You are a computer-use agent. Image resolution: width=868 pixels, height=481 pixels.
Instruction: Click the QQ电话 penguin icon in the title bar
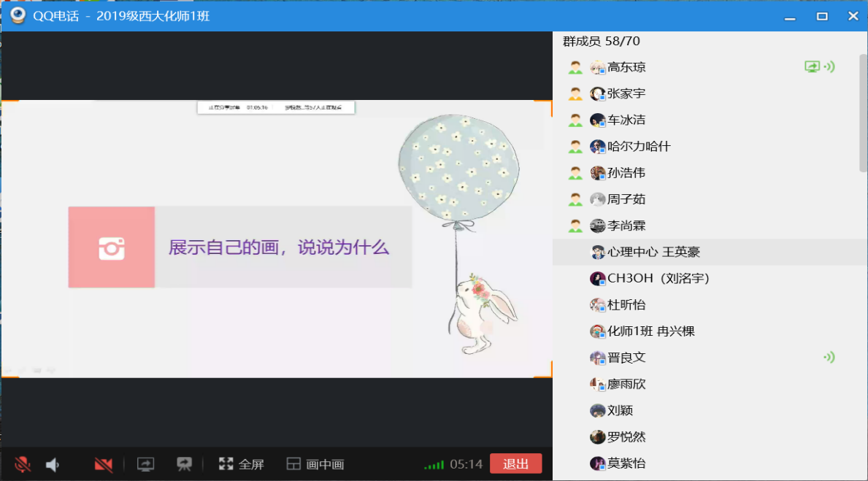click(x=18, y=15)
